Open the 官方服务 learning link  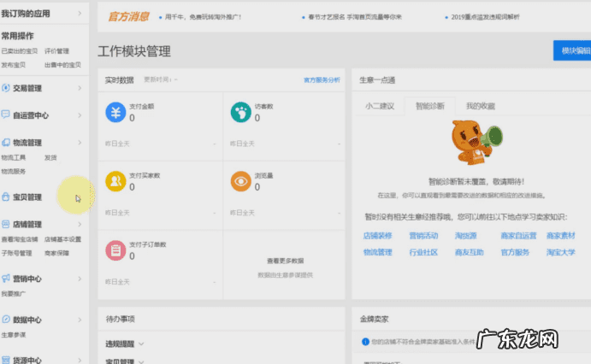515,252
